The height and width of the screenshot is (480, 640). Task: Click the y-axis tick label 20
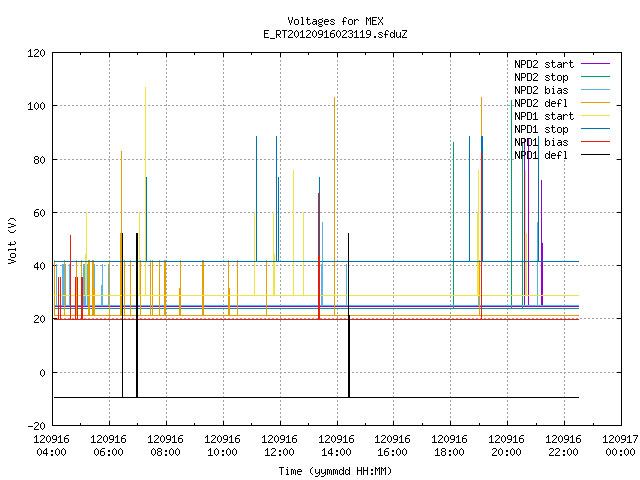pos(40,320)
